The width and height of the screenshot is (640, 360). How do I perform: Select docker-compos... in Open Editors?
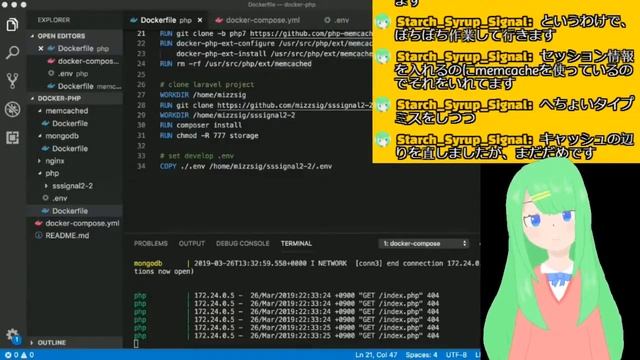tap(88, 61)
